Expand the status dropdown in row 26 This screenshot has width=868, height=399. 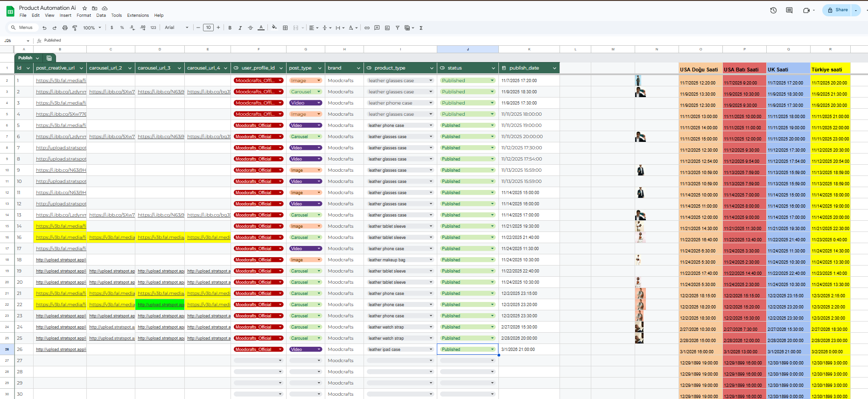492,350
